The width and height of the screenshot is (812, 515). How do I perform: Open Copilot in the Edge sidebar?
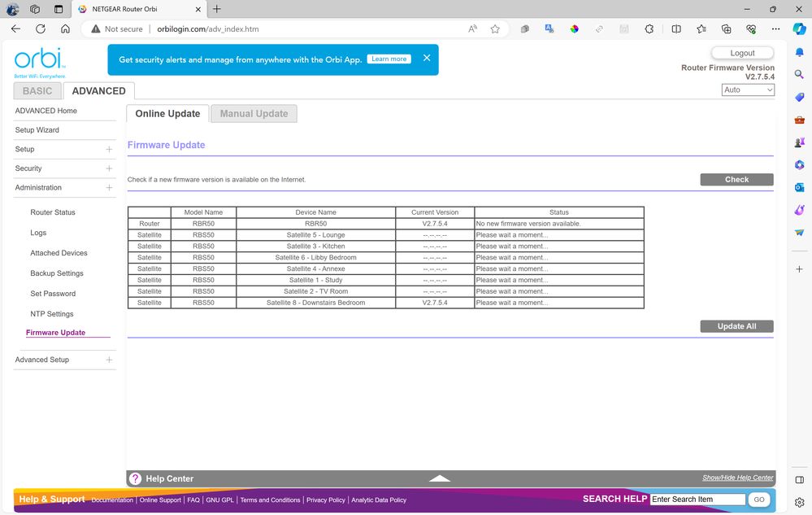799,28
